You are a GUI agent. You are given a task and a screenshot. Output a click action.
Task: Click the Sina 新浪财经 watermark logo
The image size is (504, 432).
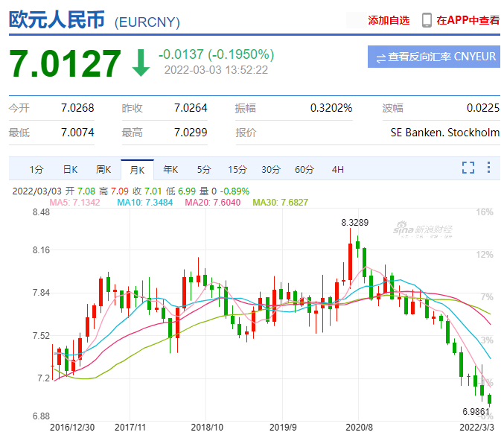point(423,228)
